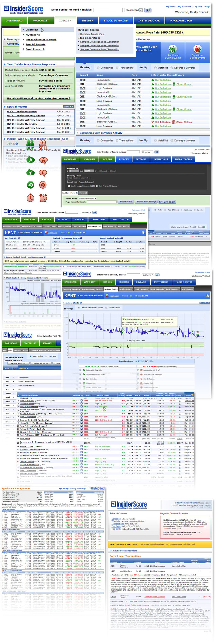Open Update settings and receive customized research link
216x644 pixels.
coord(39,98)
